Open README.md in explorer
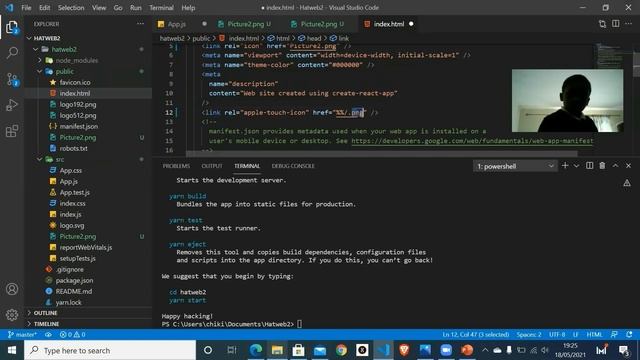Viewport: 640px width, 360px height. click(73, 291)
